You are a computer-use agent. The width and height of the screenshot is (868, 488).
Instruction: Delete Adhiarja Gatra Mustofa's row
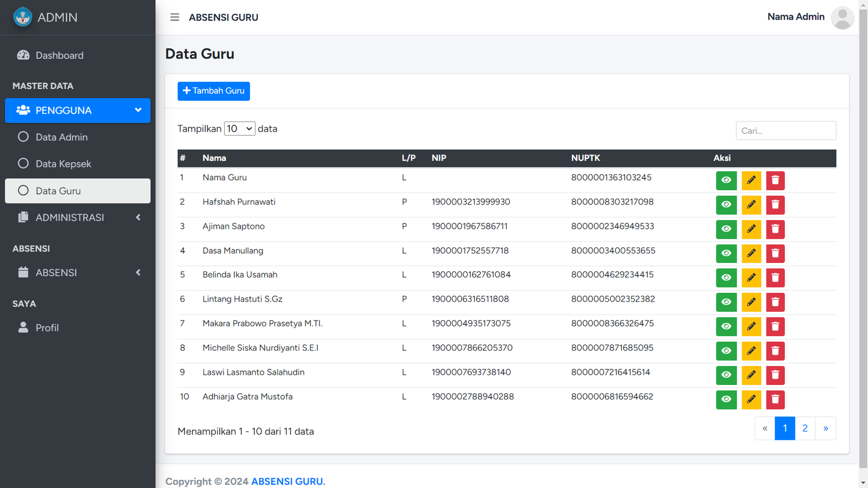[775, 400]
